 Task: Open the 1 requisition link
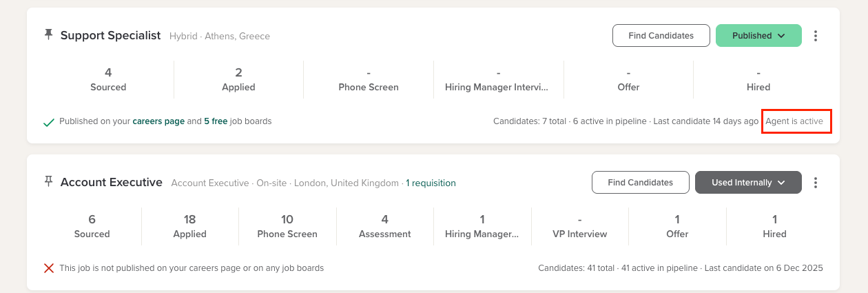click(x=431, y=183)
